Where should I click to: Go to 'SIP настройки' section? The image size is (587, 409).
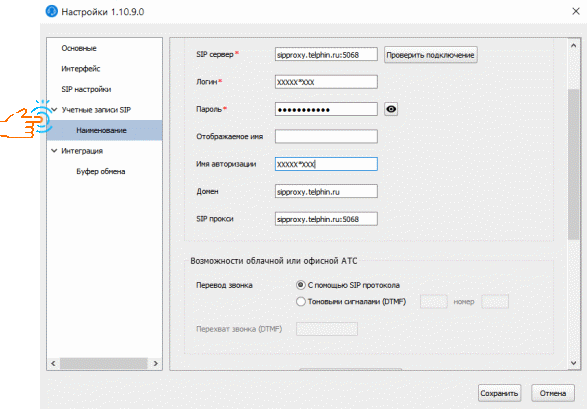point(86,89)
